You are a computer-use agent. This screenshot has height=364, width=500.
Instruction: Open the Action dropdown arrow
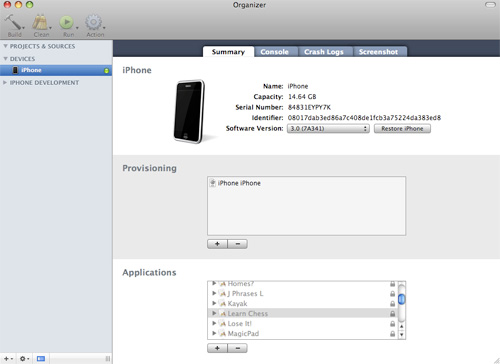[x=104, y=28]
